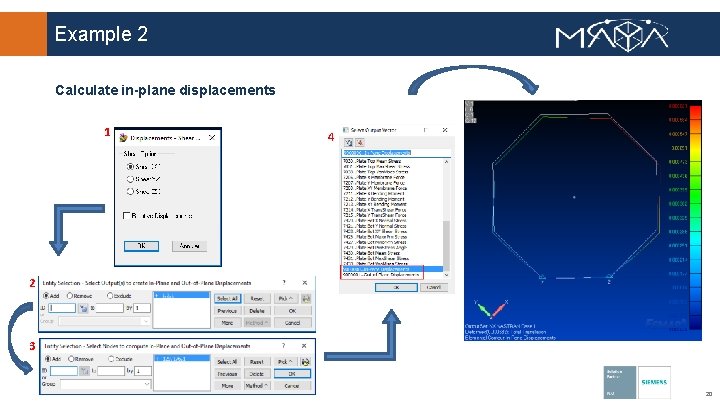Choose Exclude in the Select Nodes dialog

pyautogui.click(x=111, y=359)
